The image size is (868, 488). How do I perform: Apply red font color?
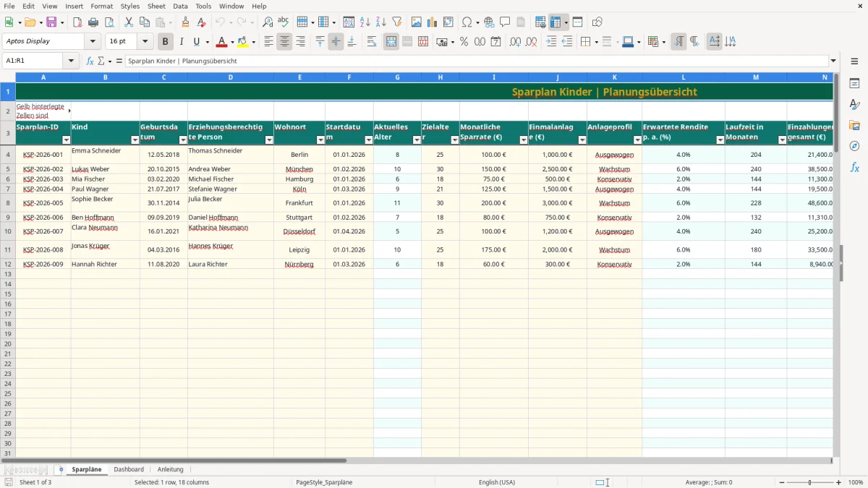(x=222, y=42)
